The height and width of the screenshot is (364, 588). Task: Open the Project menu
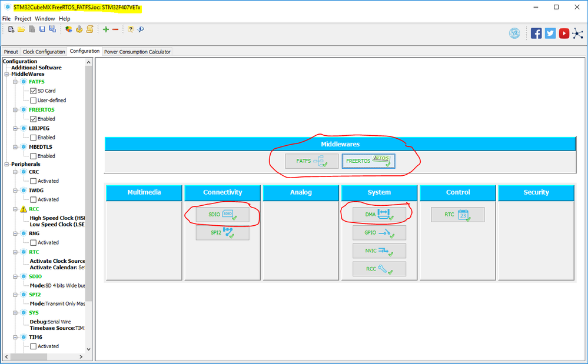click(x=23, y=19)
